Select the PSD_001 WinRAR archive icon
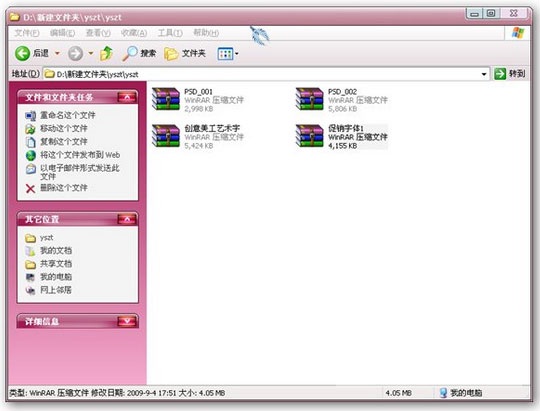Screen dimensions: 540x411 pos(166,99)
